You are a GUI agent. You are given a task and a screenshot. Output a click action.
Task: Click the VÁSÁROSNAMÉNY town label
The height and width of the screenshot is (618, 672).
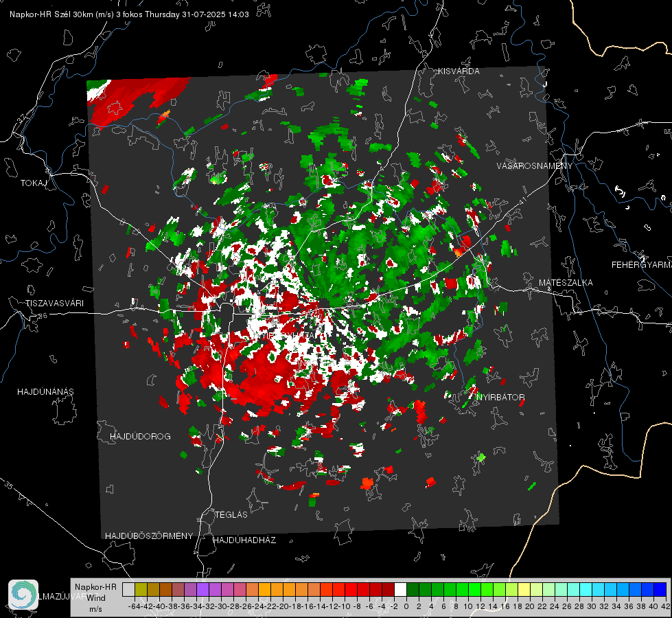[535, 166]
